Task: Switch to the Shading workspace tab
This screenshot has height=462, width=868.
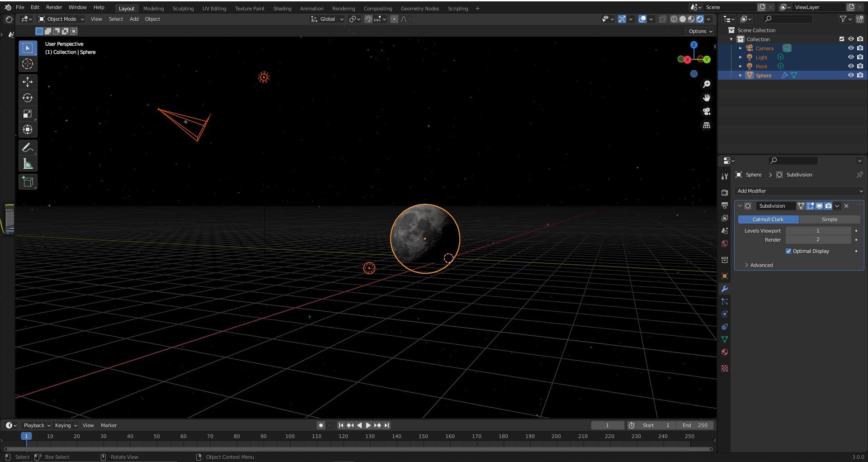Action: click(282, 8)
